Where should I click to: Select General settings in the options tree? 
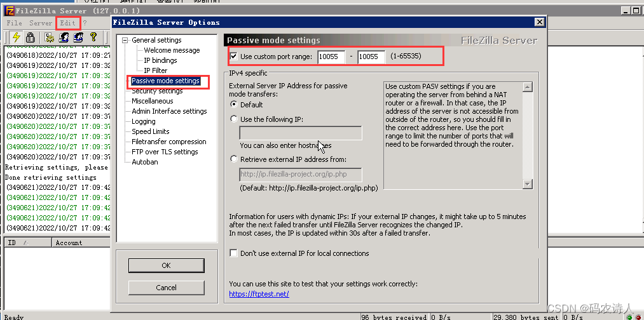[156, 40]
